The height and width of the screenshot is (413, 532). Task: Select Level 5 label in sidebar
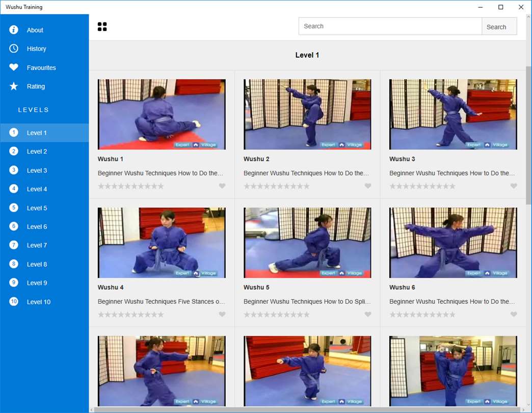tap(37, 208)
